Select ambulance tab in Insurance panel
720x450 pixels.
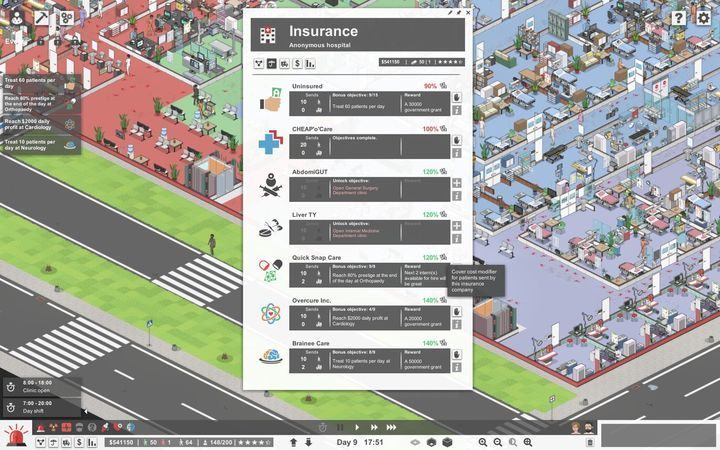click(285, 64)
